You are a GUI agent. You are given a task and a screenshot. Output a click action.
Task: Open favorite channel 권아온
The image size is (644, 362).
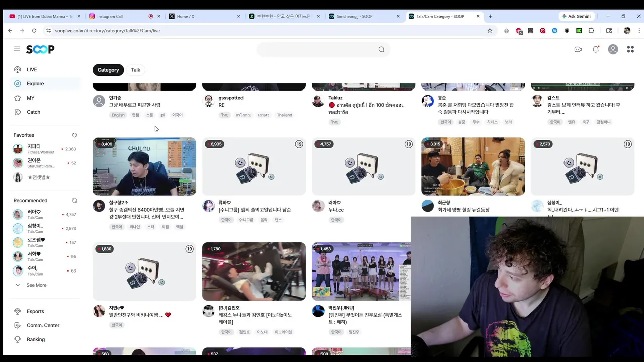(x=45, y=163)
